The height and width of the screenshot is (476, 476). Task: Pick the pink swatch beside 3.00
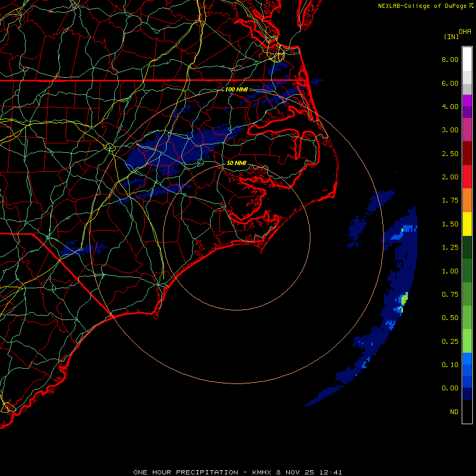tap(467, 130)
